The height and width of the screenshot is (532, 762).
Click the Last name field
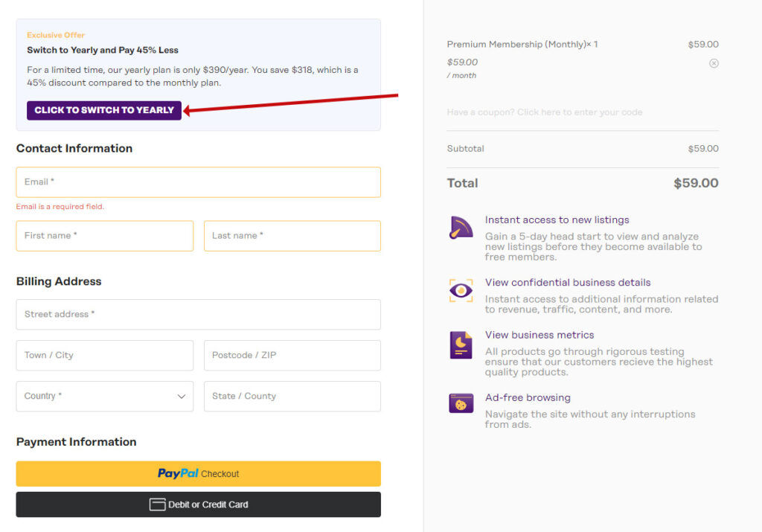coord(292,236)
